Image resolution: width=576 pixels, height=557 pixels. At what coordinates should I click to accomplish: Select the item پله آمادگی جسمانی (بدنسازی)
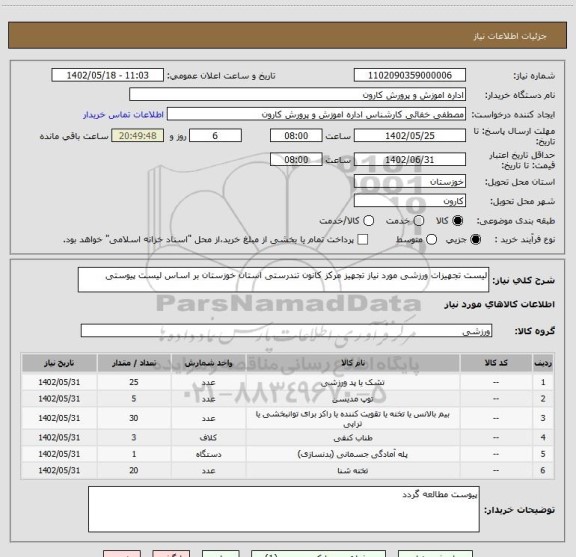[x=353, y=454]
